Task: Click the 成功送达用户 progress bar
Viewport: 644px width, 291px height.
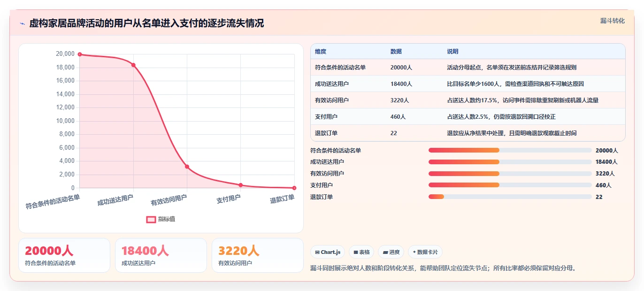Action: (x=510, y=162)
